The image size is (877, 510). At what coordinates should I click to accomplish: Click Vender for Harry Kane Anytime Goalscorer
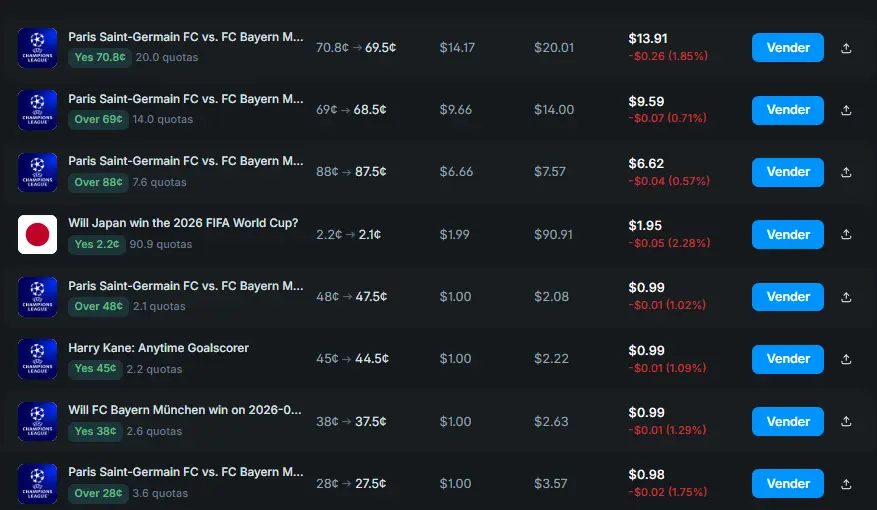coord(787,359)
